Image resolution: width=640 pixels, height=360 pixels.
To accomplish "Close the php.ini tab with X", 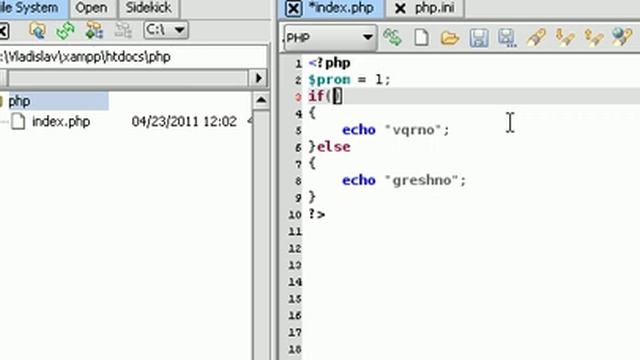I will pyautogui.click(x=400, y=9).
